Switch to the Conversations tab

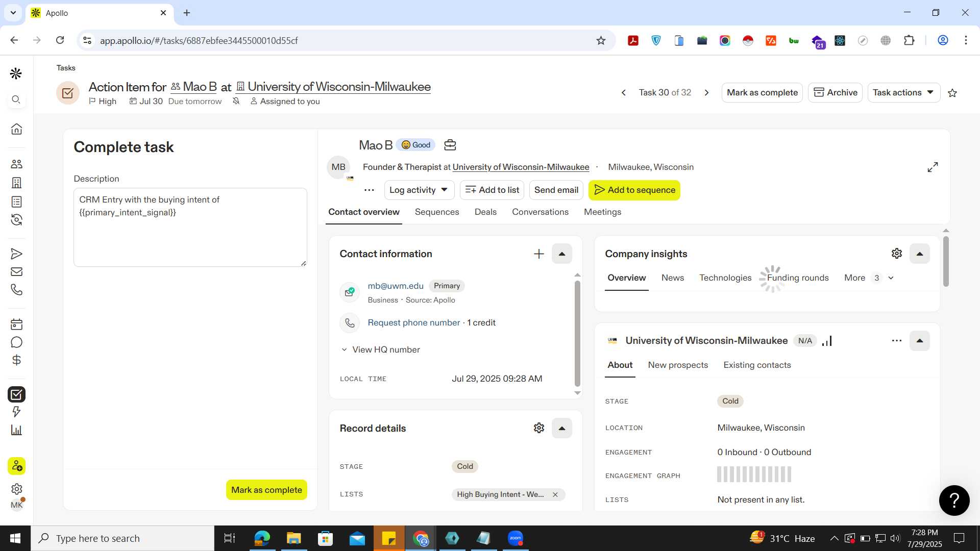(540, 212)
